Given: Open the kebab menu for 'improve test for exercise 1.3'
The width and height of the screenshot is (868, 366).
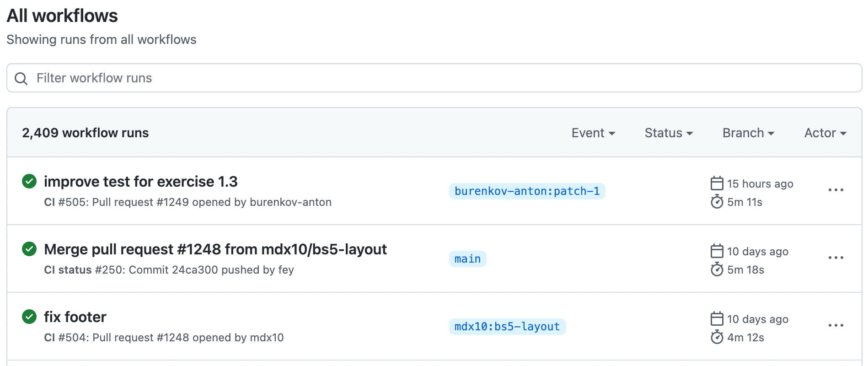Looking at the screenshot, I should coord(836,190).
